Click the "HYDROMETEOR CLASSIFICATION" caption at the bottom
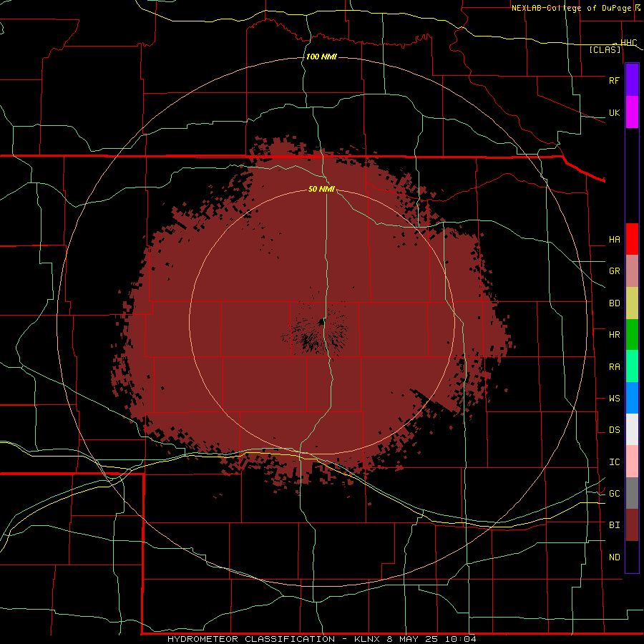 [x=251, y=639]
